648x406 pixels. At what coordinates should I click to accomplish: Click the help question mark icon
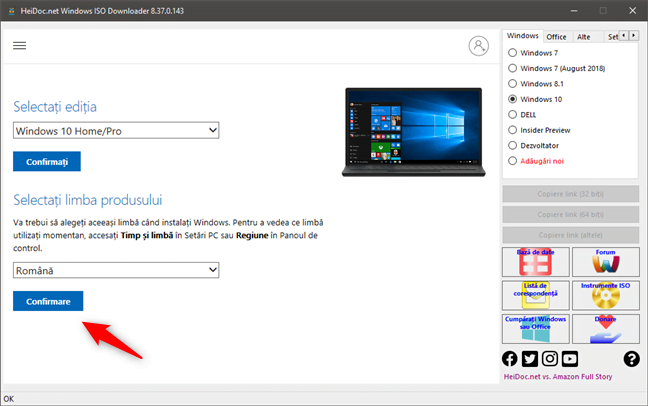(x=631, y=359)
